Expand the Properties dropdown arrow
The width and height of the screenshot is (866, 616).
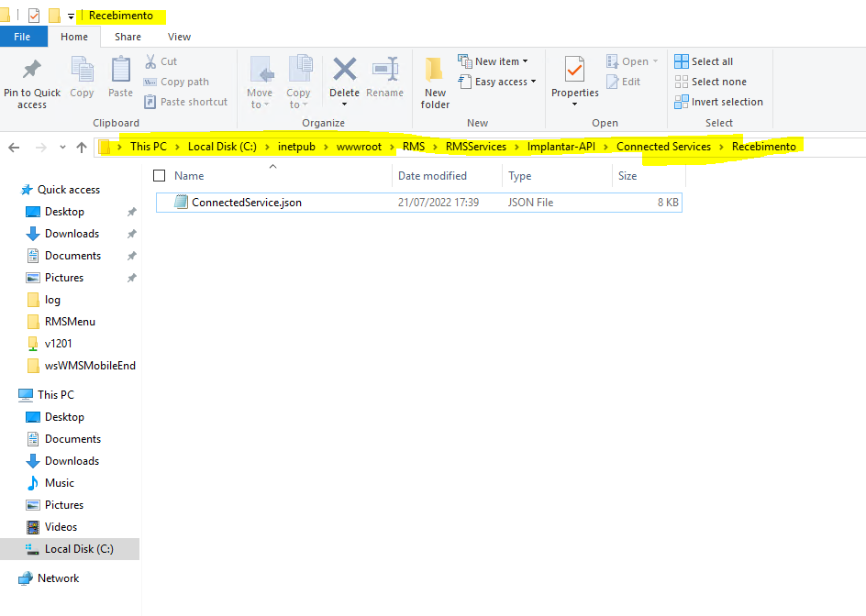(574, 104)
